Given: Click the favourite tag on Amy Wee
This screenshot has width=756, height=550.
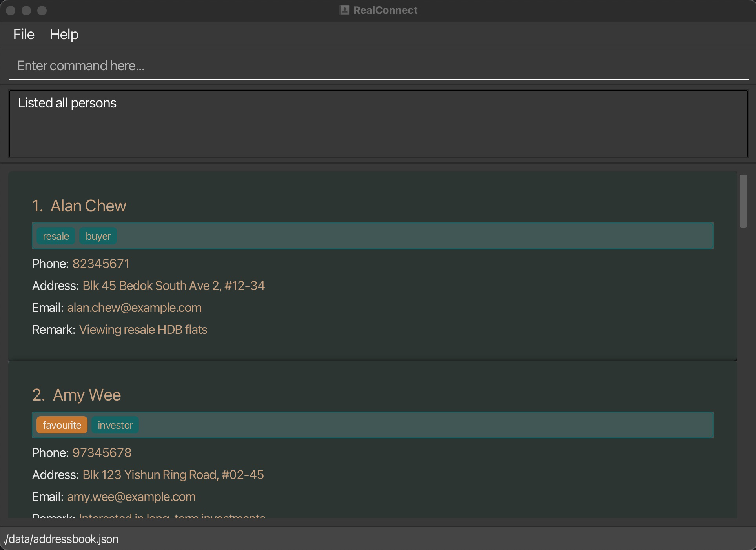Looking at the screenshot, I should 62,424.
